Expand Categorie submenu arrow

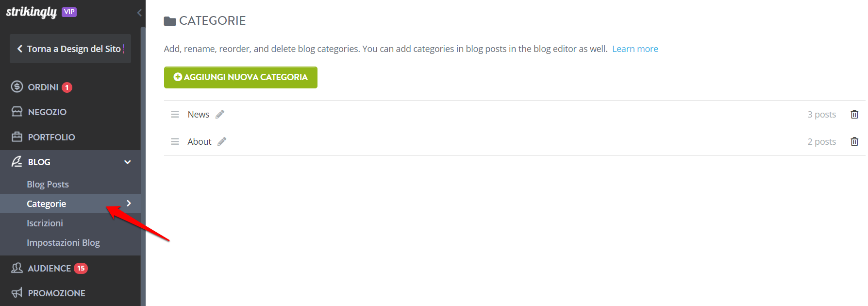point(129,203)
